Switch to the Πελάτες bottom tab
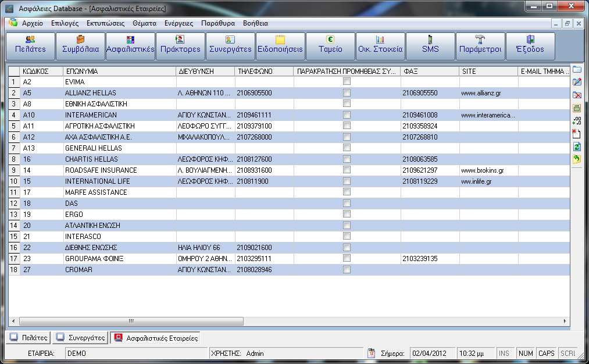The height and width of the screenshot is (364, 589). (x=29, y=338)
